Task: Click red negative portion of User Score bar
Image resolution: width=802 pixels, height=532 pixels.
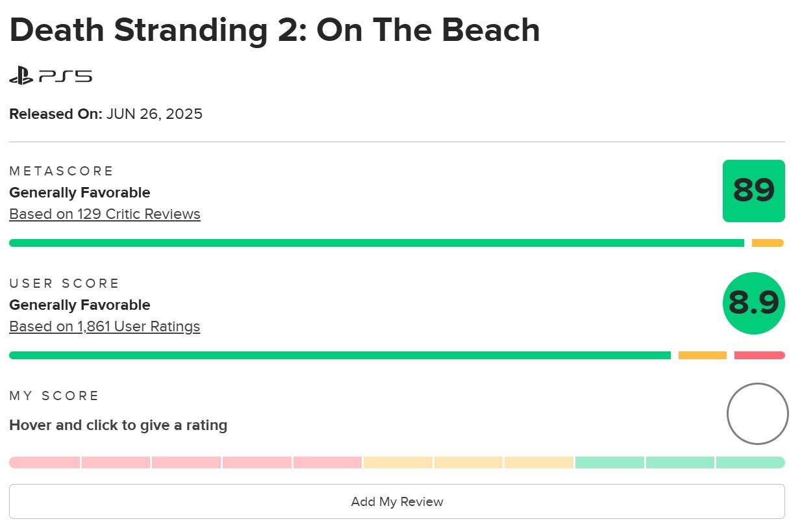Action: [x=760, y=355]
